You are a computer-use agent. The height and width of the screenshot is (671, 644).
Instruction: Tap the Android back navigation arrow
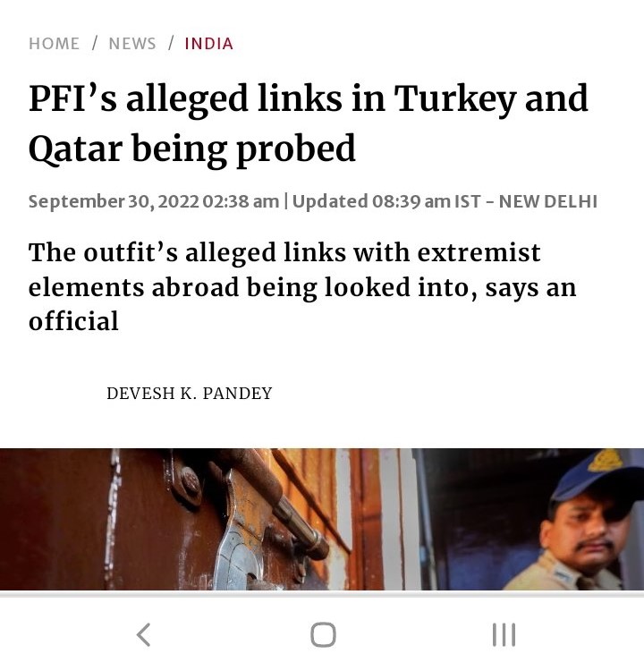[143, 634]
